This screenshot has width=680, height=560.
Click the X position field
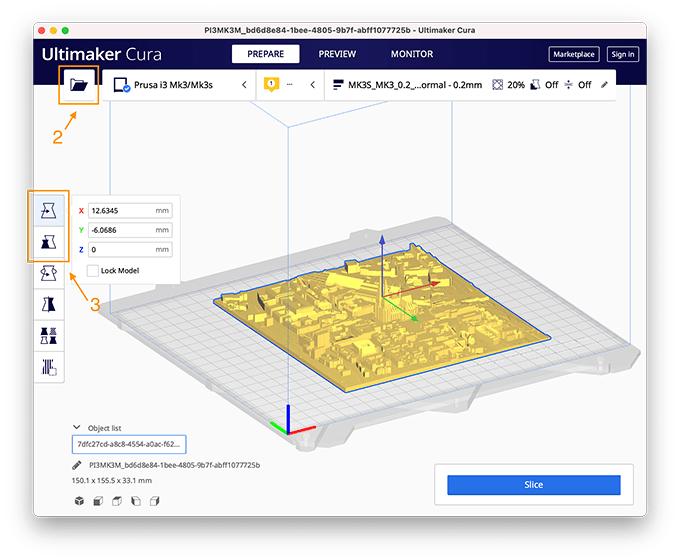click(130, 210)
